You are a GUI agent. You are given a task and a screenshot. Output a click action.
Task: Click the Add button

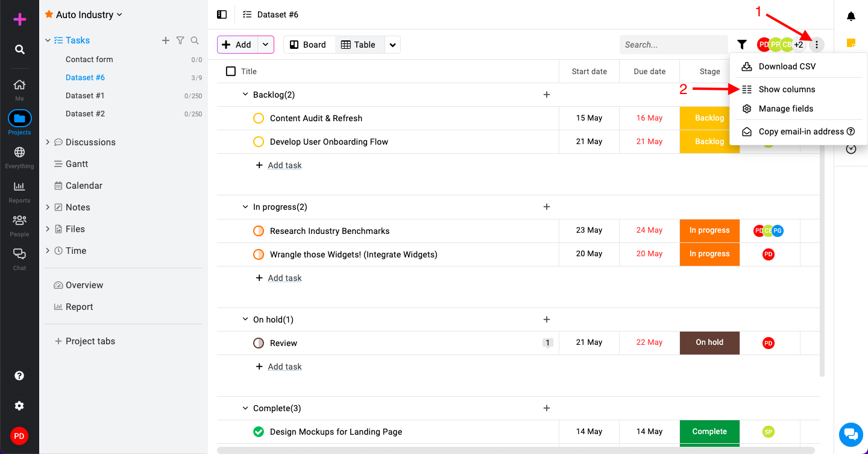click(238, 45)
